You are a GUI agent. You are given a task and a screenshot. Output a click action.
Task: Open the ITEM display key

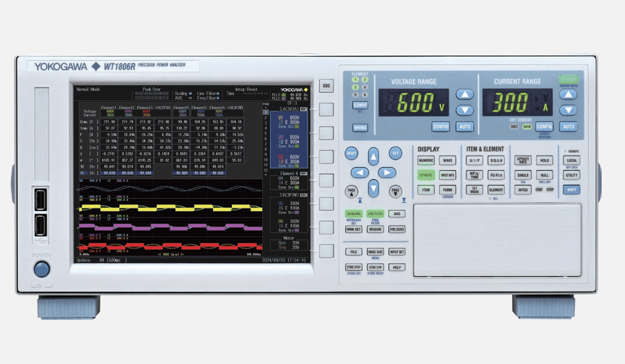tap(426, 190)
